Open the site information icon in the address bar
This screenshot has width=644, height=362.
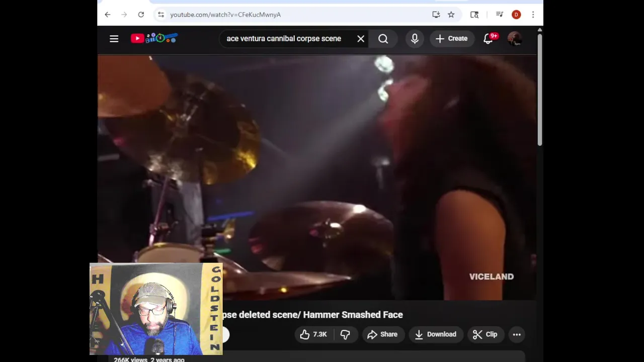pyautogui.click(x=161, y=15)
